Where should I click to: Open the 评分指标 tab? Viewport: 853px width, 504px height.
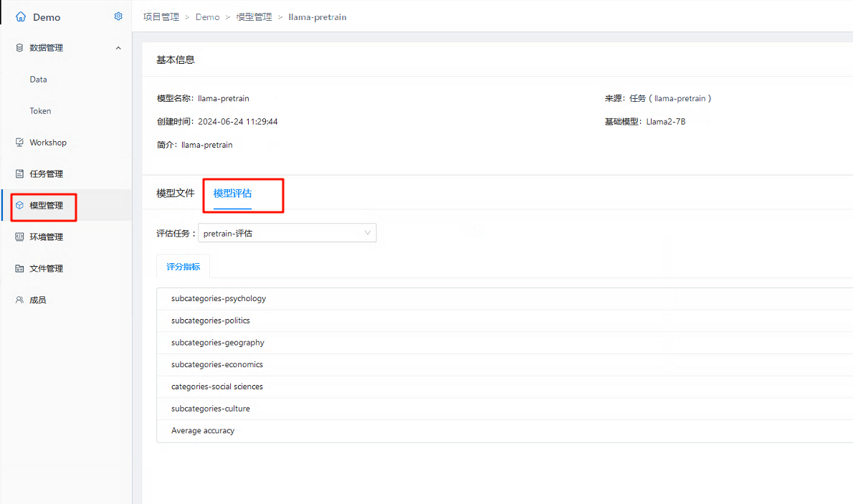pos(183,267)
